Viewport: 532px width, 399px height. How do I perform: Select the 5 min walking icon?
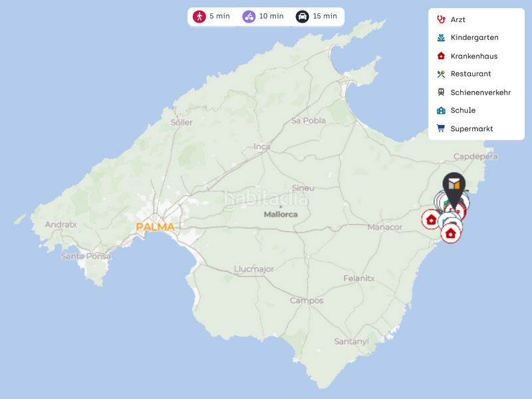pyautogui.click(x=199, y=16)
